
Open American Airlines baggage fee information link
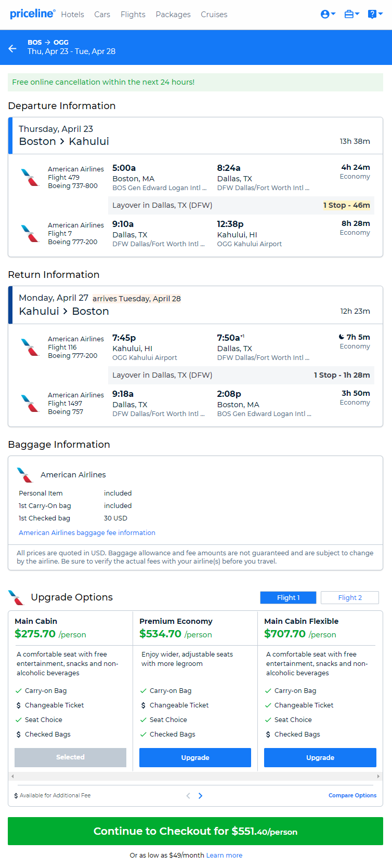pos(87,532)
